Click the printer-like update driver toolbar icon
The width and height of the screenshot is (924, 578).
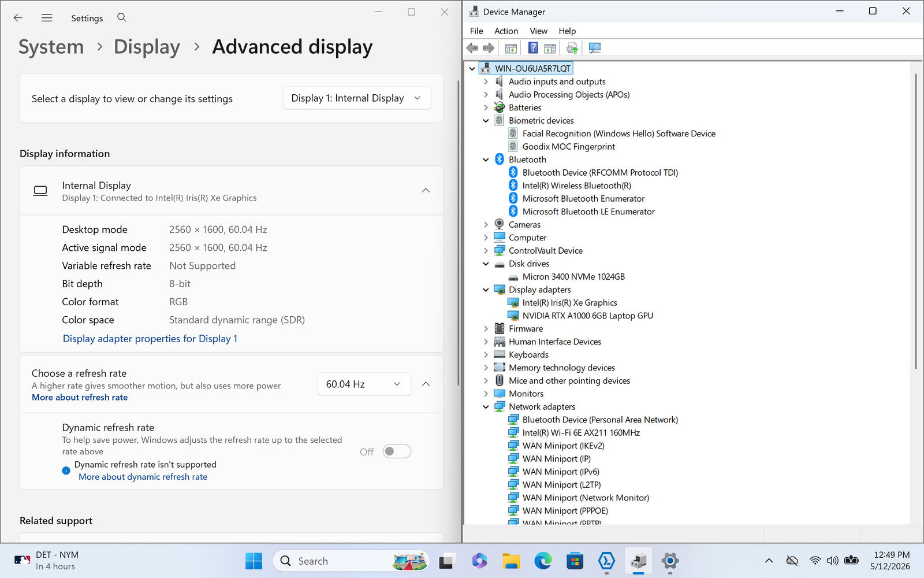click(x=572, y=48)
